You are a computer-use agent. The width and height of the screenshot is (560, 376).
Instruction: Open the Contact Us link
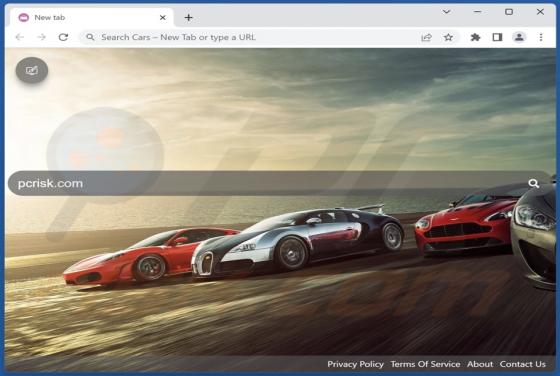[x=522, y=364]
